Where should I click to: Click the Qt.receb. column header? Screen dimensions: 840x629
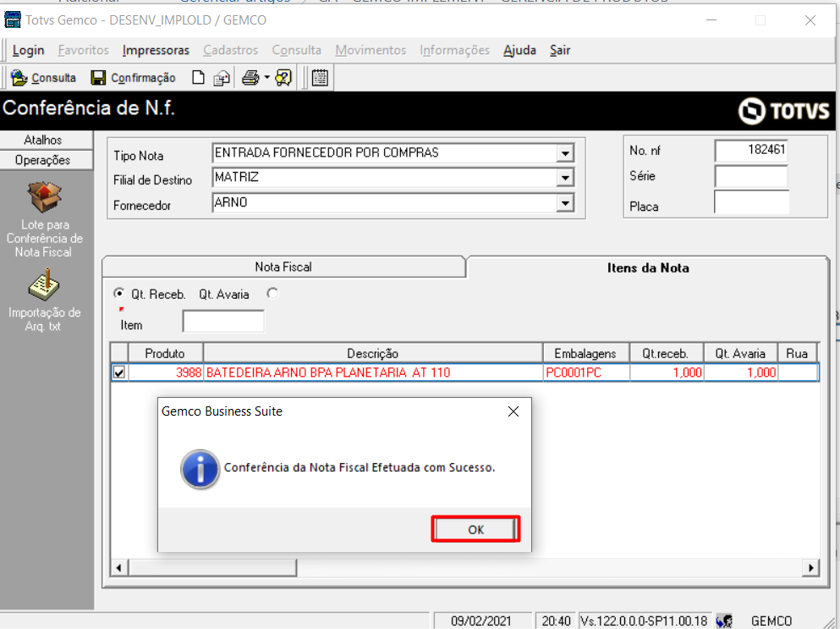tap(666, 353)
